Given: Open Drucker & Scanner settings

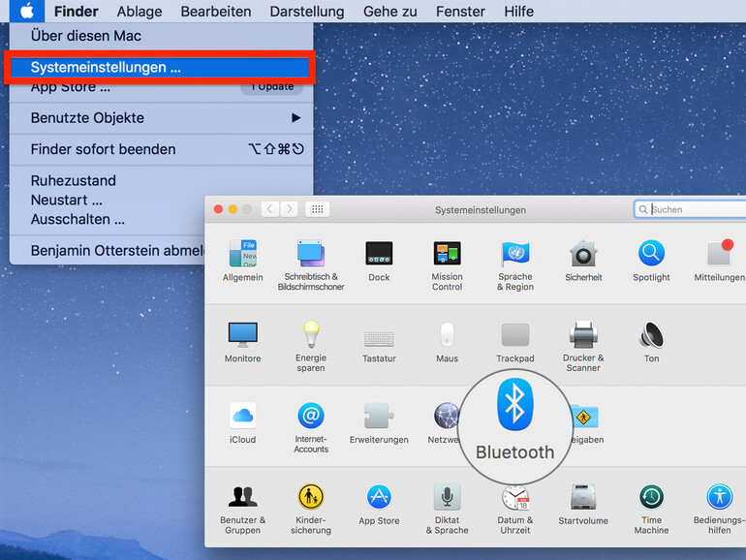Looking at the screenshot, I should [583, 347].
